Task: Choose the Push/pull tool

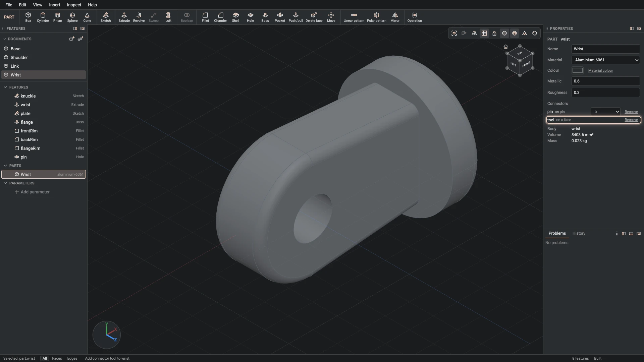Action: (296, 17)
